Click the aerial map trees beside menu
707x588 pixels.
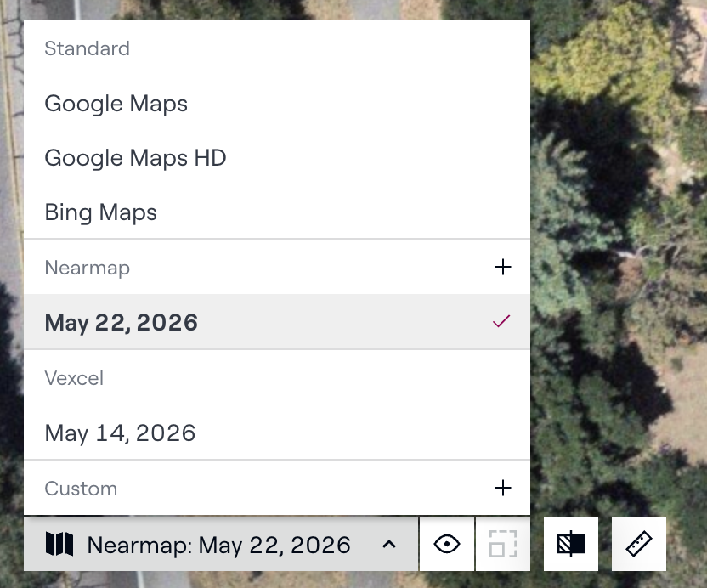[x=618, y=270]
